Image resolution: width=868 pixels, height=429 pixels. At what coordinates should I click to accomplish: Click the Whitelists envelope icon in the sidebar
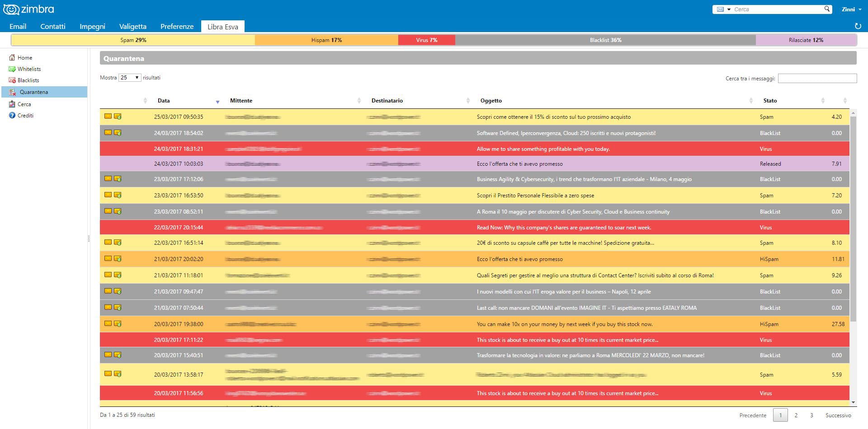point(12,69)
